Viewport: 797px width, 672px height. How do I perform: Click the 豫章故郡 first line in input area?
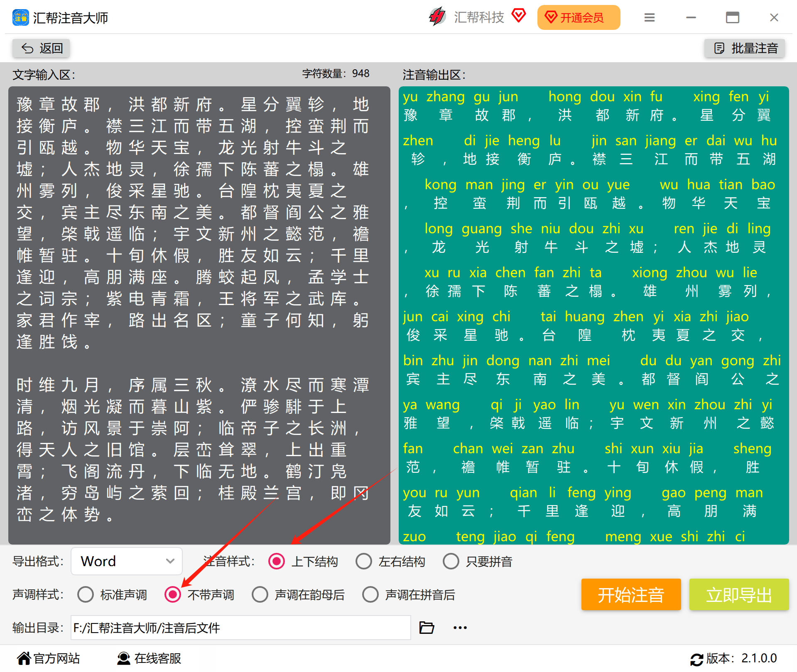193,105
